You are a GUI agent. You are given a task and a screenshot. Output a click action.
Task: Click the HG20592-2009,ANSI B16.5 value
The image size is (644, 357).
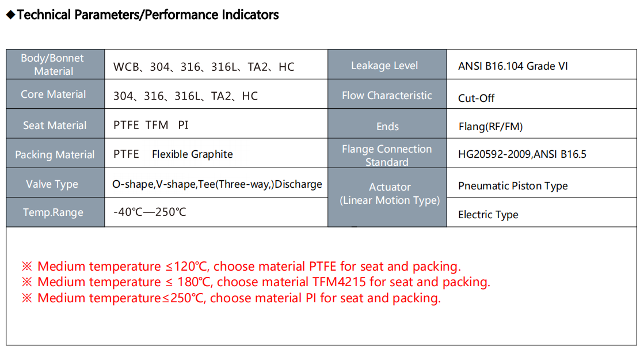pos(522,154)
